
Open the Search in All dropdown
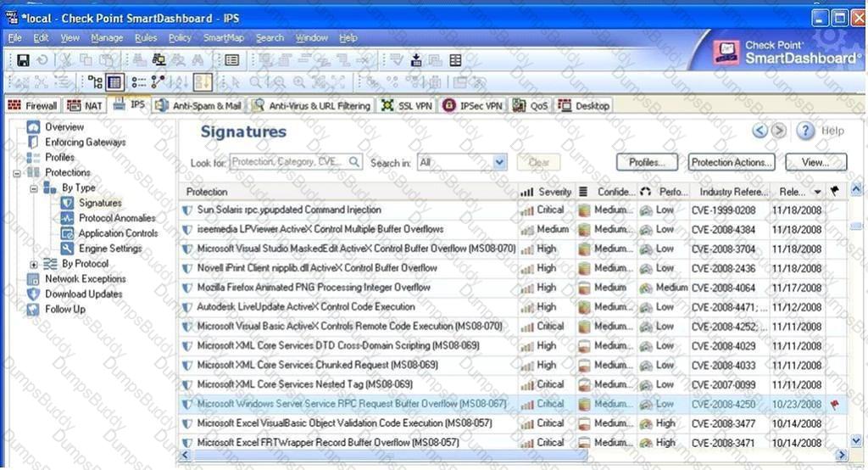[499, 162]
